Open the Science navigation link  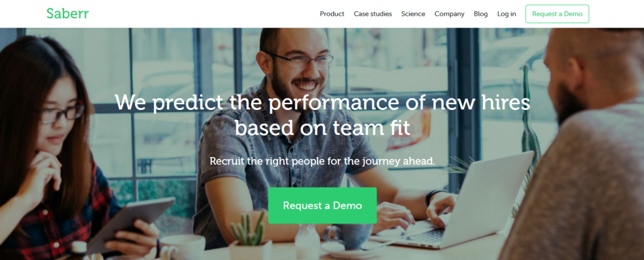[x=413, y=14]
